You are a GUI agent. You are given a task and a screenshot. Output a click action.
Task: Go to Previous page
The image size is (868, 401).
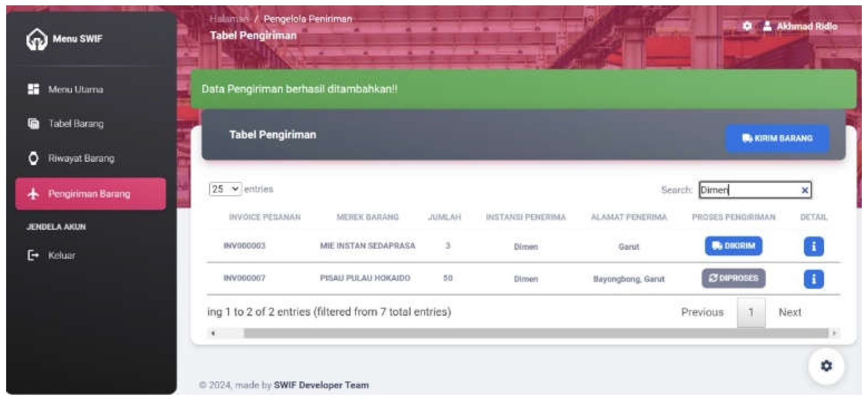tap(702, 312)
